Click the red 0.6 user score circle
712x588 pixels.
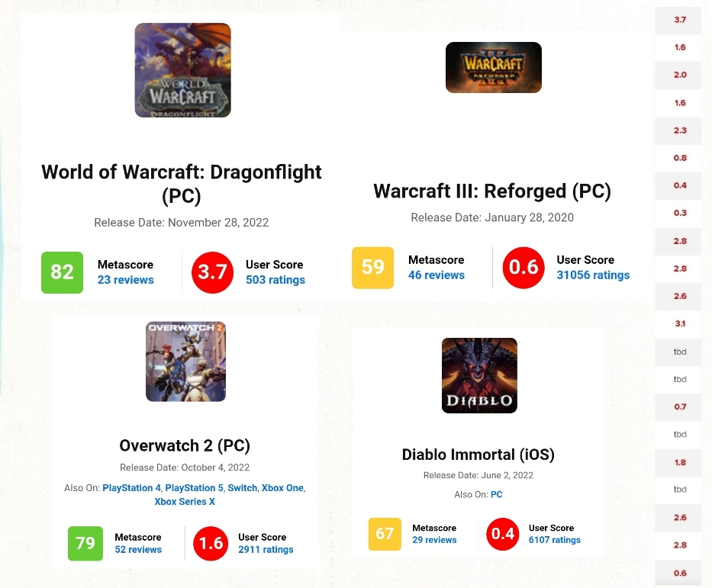click(x=524, y=268)
